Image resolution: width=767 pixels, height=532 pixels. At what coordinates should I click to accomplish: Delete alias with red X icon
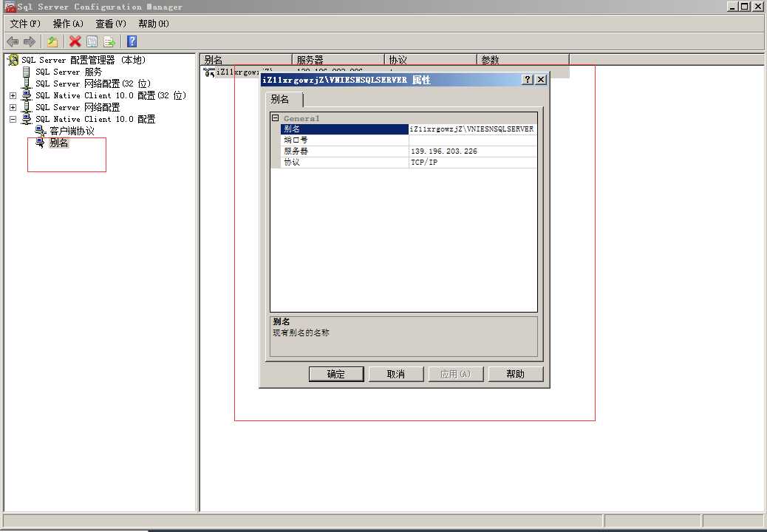point(75,41)
